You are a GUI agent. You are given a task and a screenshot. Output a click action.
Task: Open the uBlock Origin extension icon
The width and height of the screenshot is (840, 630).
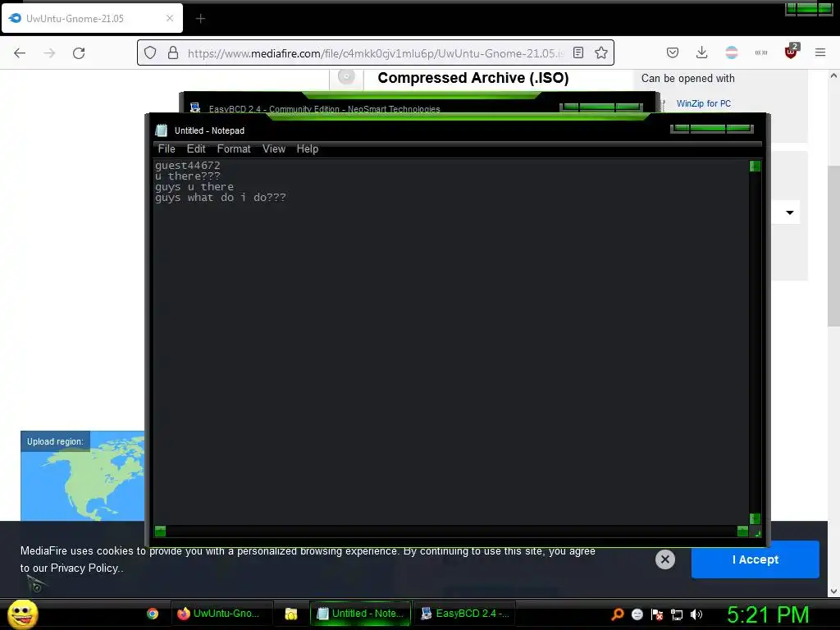click(x=791, y=52)
